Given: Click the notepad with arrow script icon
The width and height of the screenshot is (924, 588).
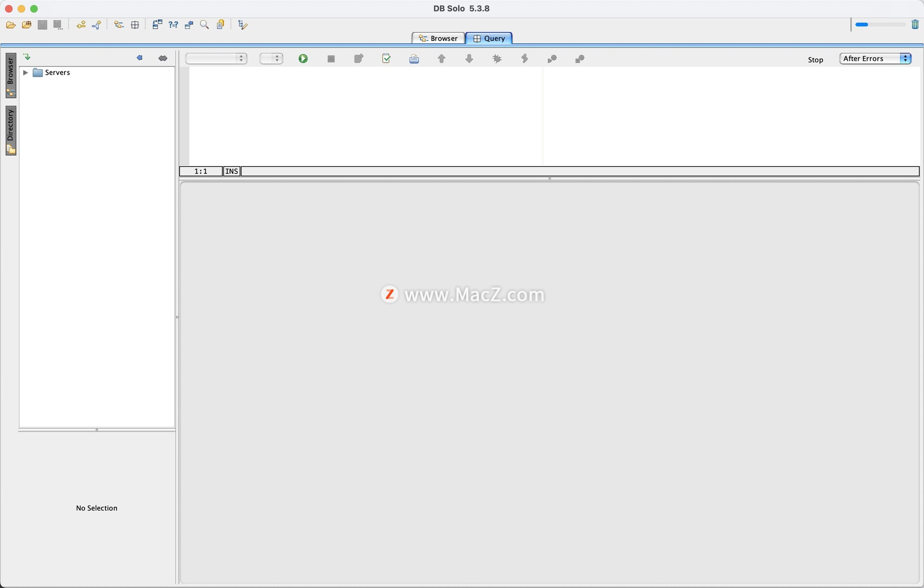Looking at the screenshot, I should point(359,59).
